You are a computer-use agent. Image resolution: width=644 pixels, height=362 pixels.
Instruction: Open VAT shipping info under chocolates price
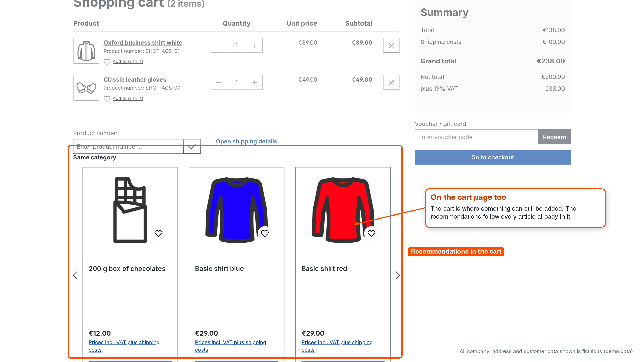(x=124, y=346)
